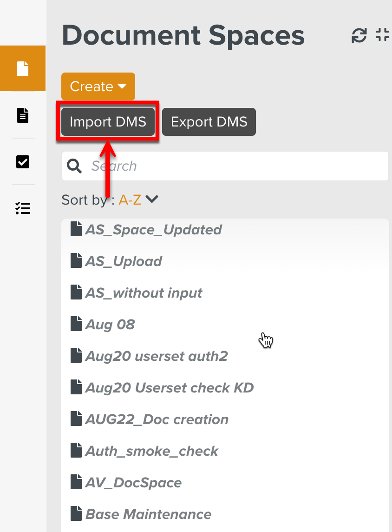Click the file icon beside AS_Upload
This screenshot has width=392, height=532.
[76, 261]
